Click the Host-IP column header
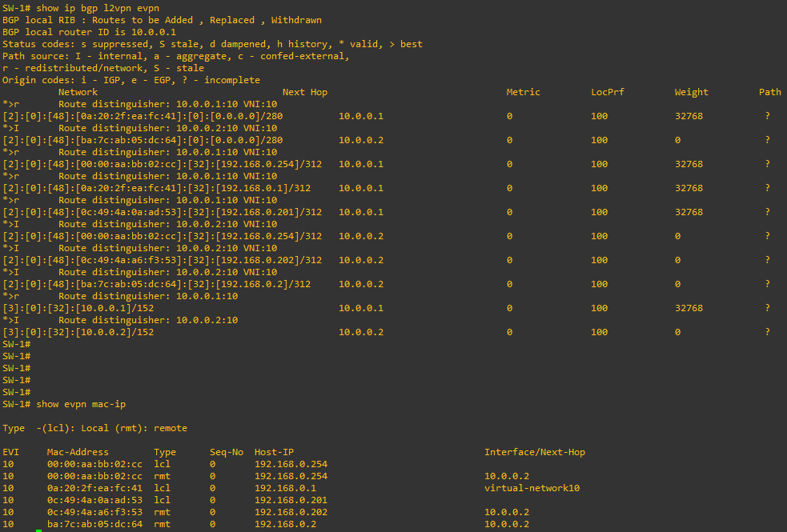This screenshot has height=532, width=787. click(275, 452)
